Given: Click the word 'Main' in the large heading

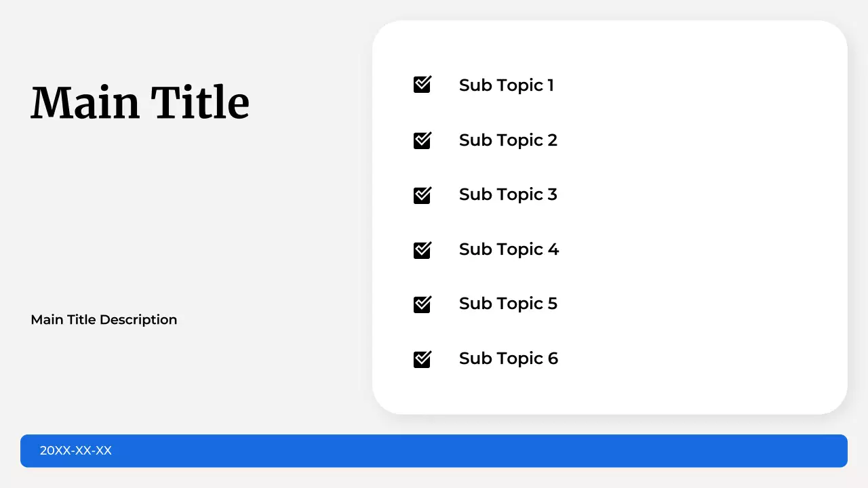Looking at the screenshot, I should pos(85,103).
